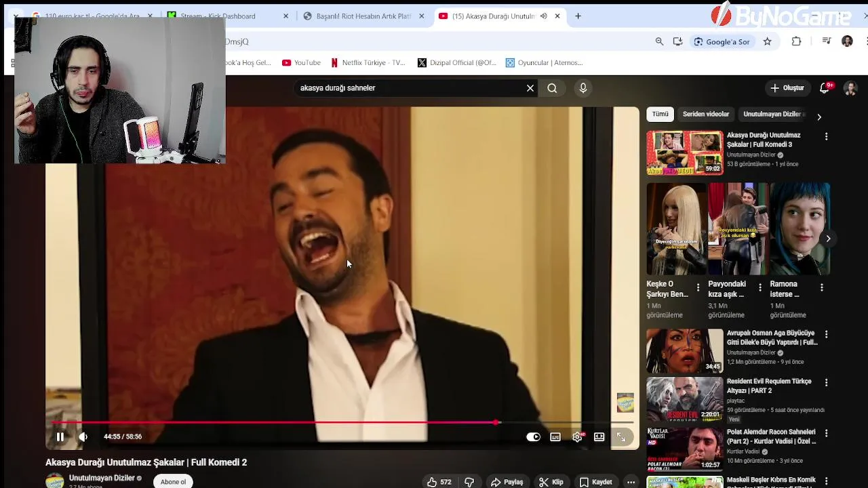Share the video via Paylaş
The width and height of the screenshot is (868, 488).
click(x=507, y=482)
